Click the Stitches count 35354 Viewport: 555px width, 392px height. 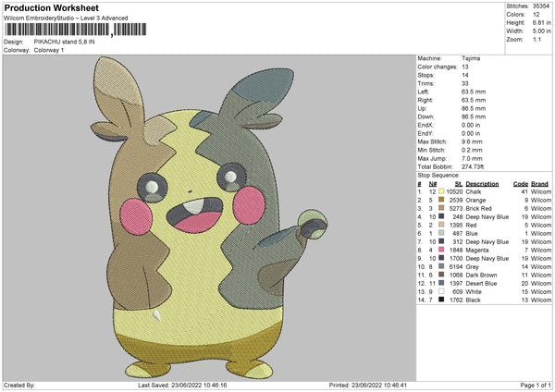[541, 6]
